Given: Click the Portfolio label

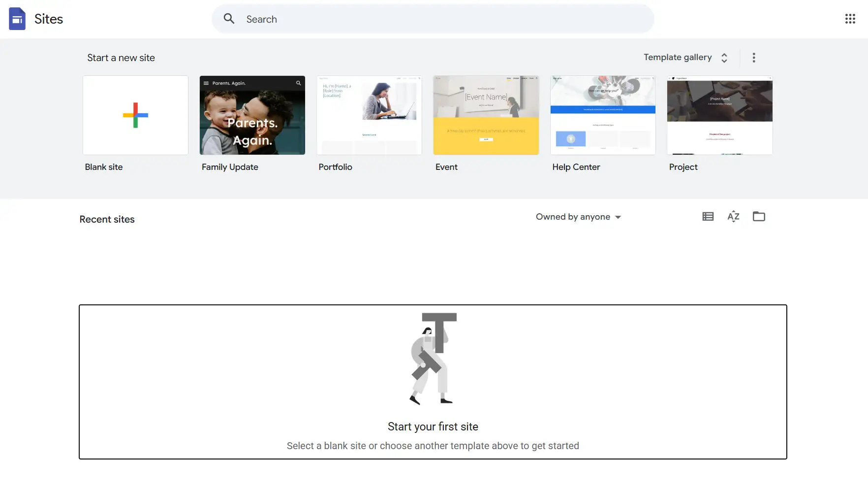Looking at the screenshot, I should coord(335,167).
